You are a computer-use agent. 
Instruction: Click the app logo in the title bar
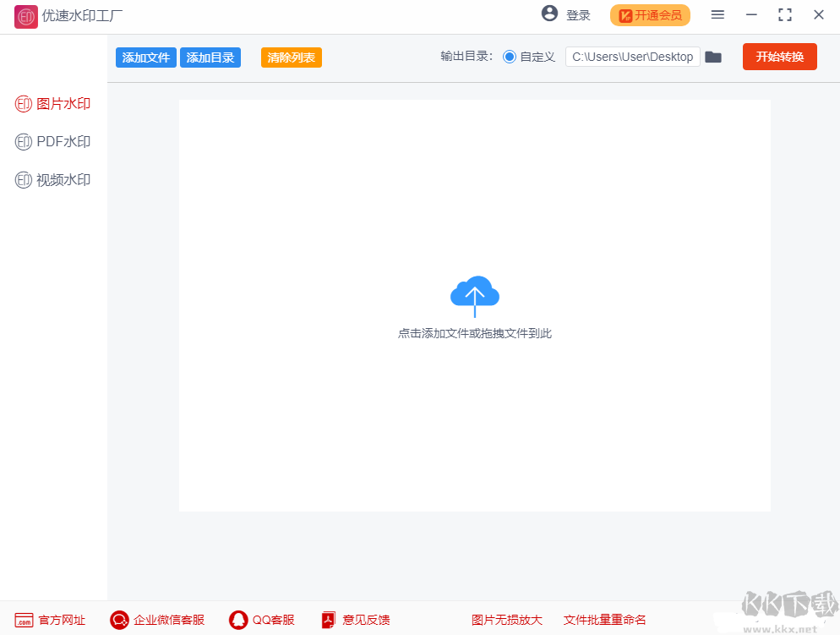point(25,15)
